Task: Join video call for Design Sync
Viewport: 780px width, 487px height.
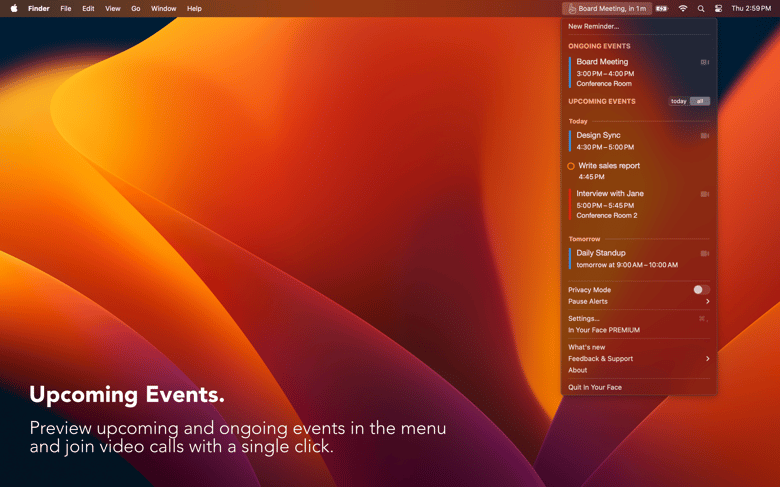Action: (705, 135)
